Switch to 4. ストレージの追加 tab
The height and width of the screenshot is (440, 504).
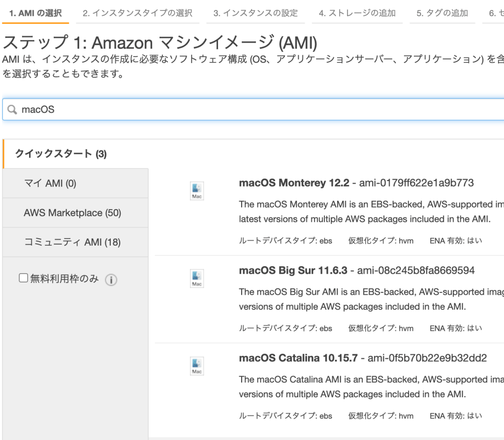(x=357, y=13)
